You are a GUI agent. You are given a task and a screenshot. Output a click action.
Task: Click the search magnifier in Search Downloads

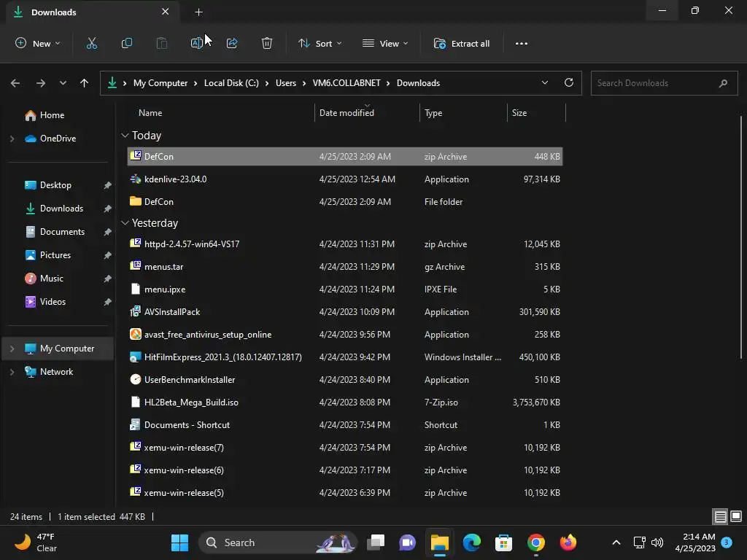723,83
